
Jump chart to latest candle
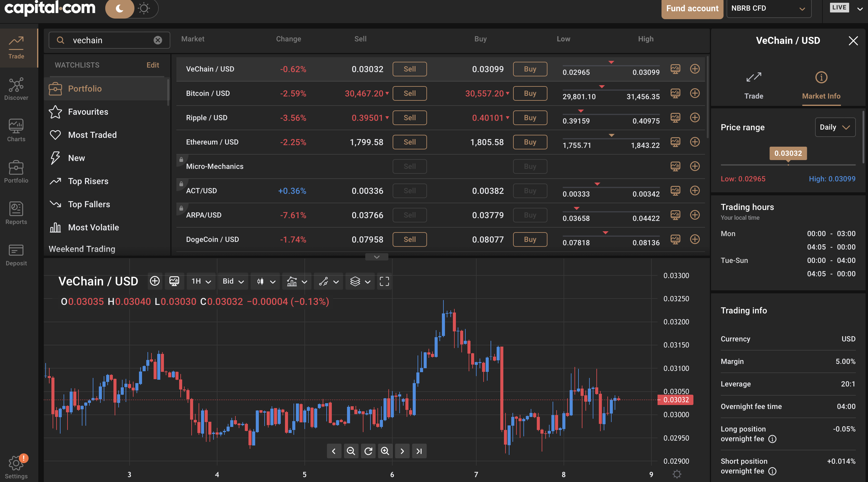pos(419,451)
